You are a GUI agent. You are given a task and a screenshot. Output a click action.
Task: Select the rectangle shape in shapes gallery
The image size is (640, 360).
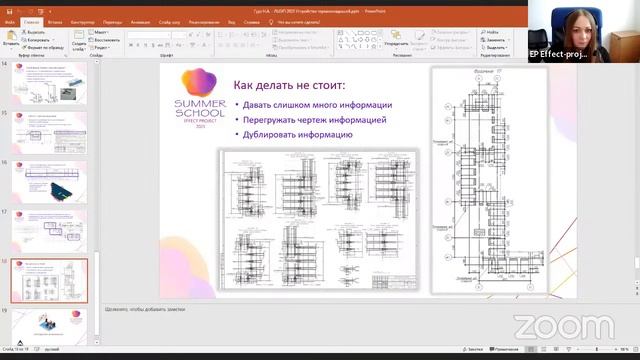pyautogui.click(x=360, y=33)
